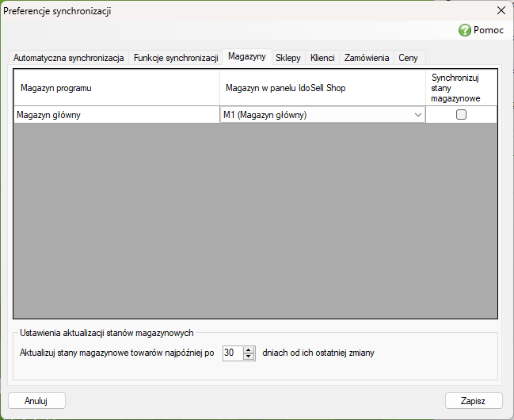
Task: Decrease days value with down spinner arrow
Action: click(x=249, y=357)
